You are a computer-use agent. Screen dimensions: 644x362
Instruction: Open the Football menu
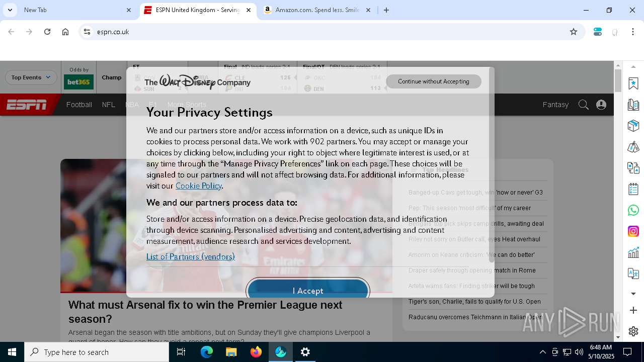pos(79,105)
